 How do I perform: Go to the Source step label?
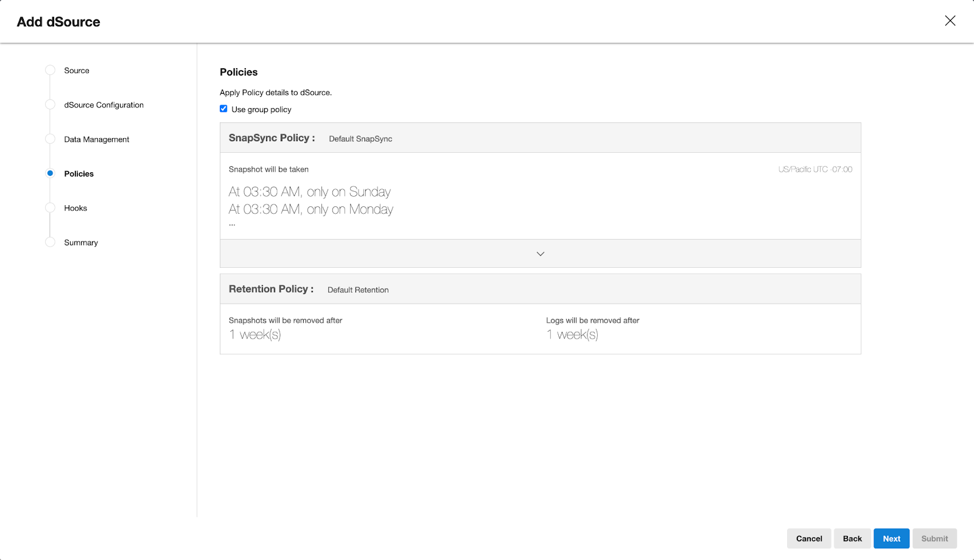tap(77, 71)
